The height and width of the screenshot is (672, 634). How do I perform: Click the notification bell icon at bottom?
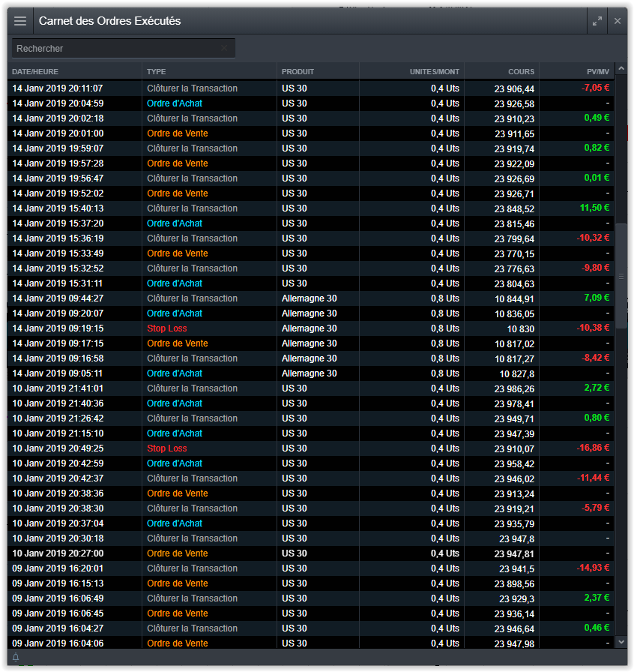pyautogui.click(x=16, y=656)
